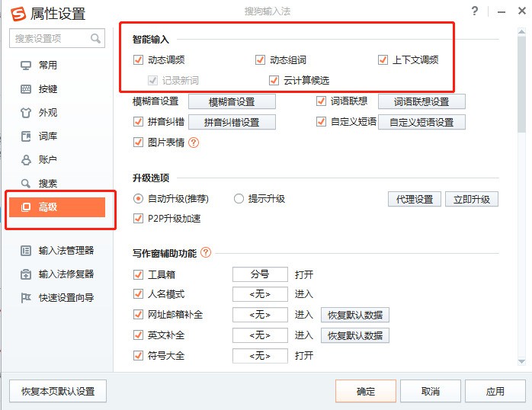Select 提示升级 radio button
The height and width of the screenshot is (410, 532).
pyautogui.click(x=239, y=198)
